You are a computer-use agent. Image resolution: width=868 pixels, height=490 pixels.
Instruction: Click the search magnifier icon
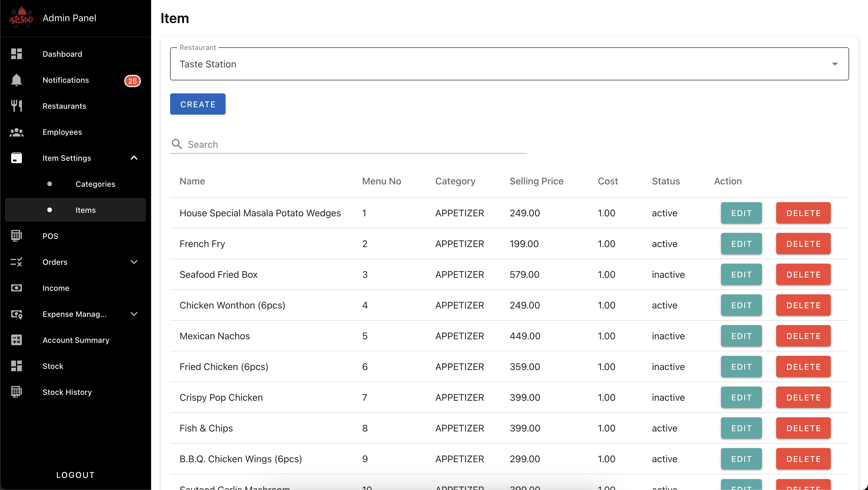[177, 144]
